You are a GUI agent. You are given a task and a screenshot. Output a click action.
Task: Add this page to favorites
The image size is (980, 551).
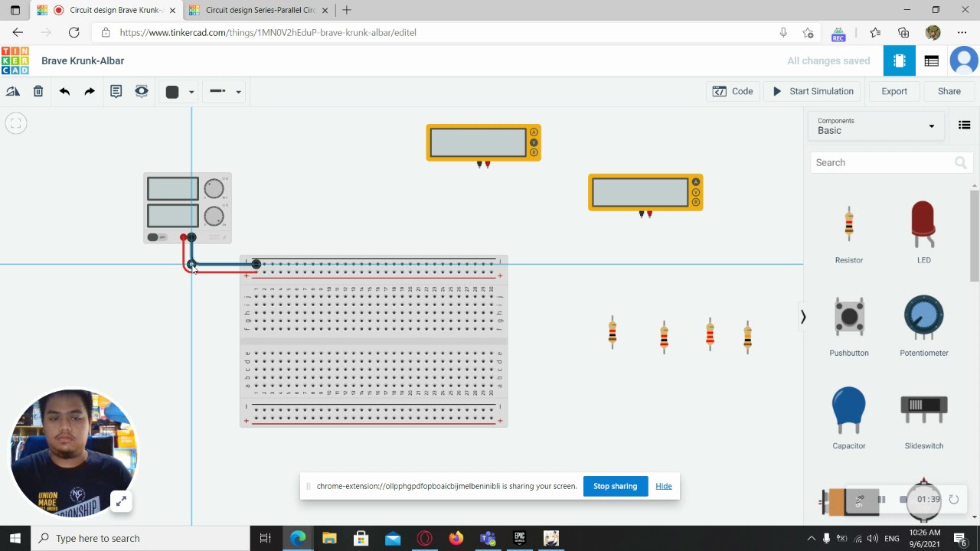808,32
